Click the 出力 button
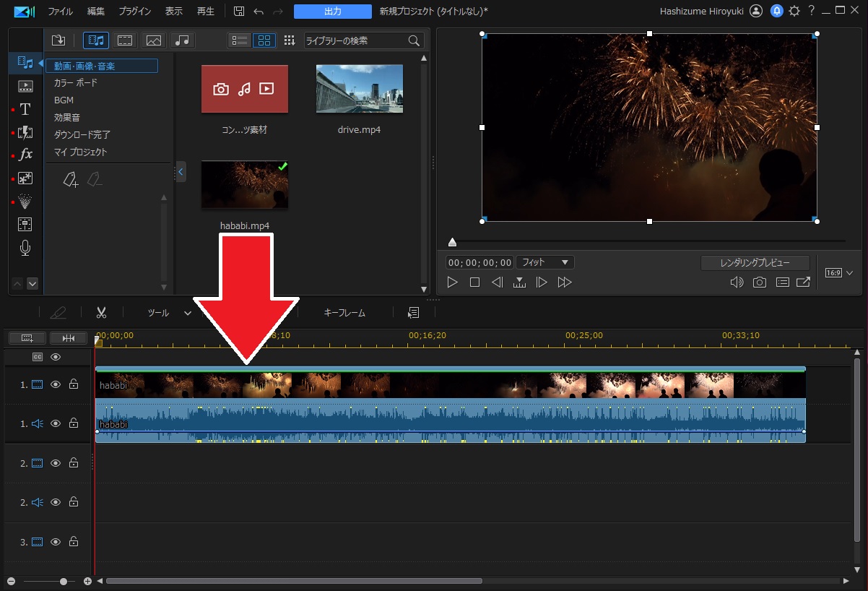 [332, 12]
